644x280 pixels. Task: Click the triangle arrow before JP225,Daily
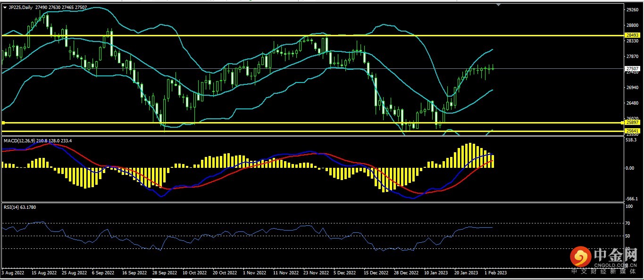click(5, 8)
